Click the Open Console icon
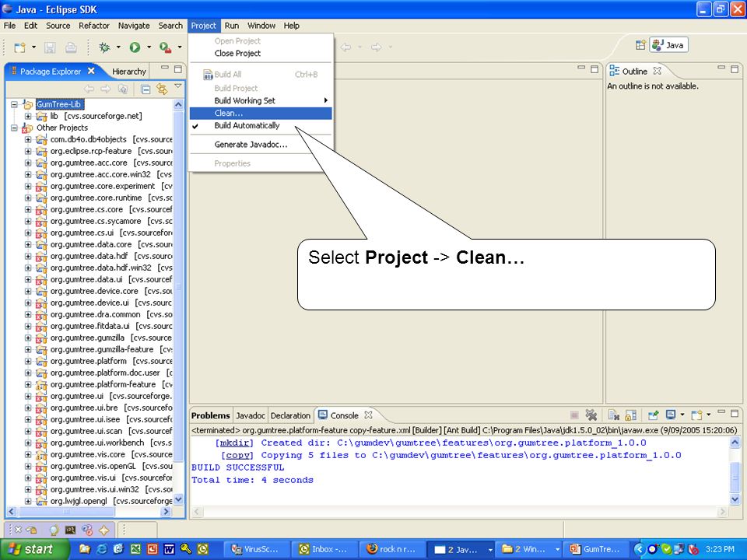 click(x=696, y=415)
